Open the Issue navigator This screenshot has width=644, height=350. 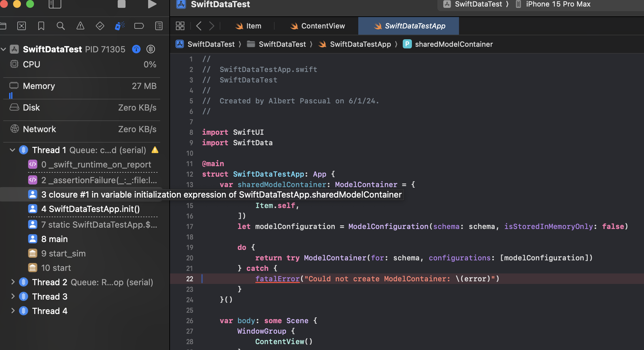click(80, 26)
